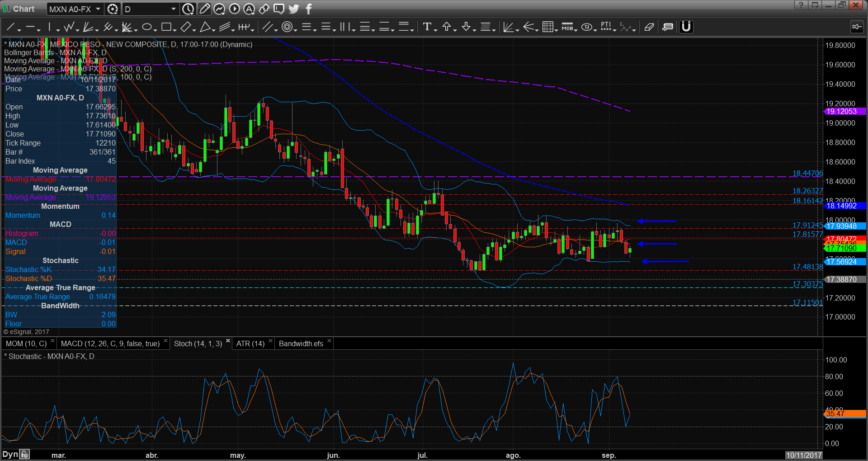Insert a down arrow marker
Viewport: 868px width, 461px height.
pyautogui.click(x=466, y=27)
